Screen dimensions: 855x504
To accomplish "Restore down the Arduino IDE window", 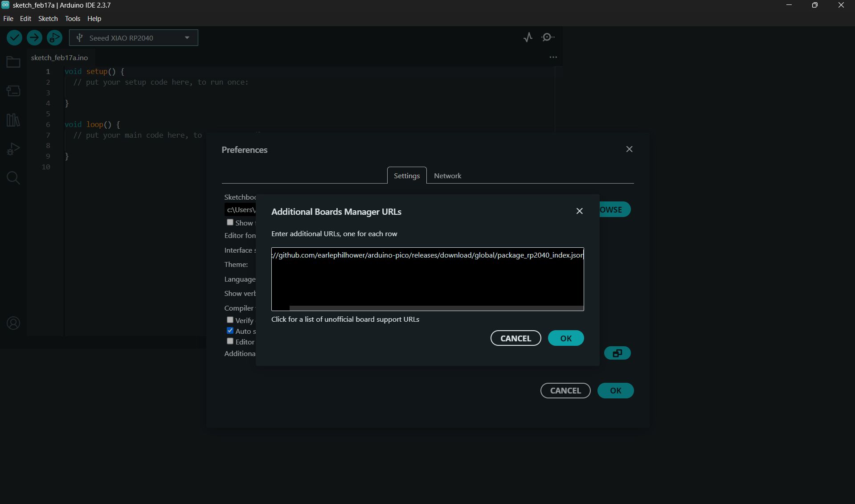I will 815,5.
